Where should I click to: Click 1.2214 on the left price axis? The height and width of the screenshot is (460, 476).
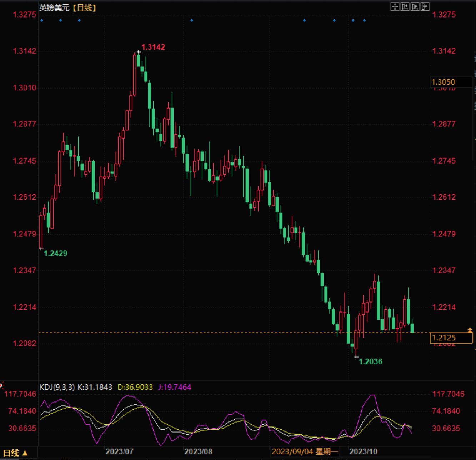25,307
